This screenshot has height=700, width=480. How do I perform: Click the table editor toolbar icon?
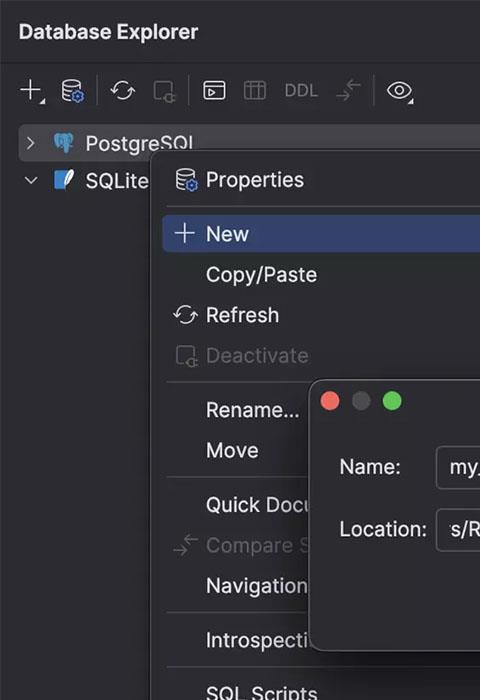pyautogui.click(x=255, y=91)
